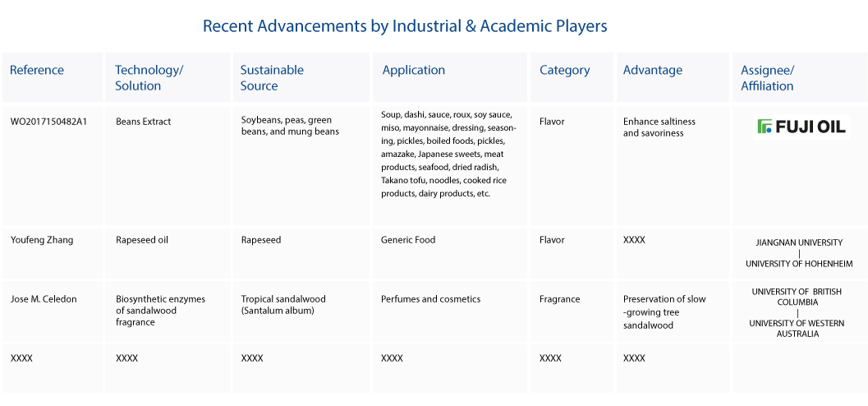The width and height of the screenshot is (868, 406).
Task: Click the Rapeseed oil cell
Action: pos(142,240)
